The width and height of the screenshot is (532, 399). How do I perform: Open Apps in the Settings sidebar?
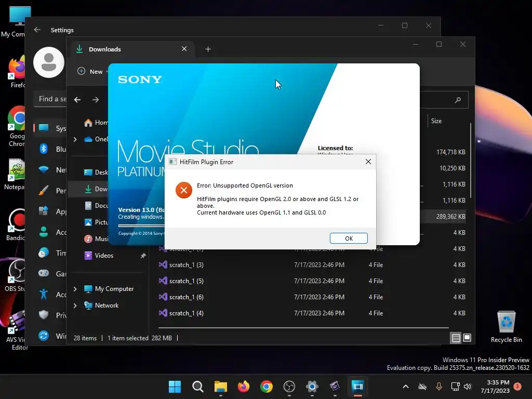tap(51, 211)
